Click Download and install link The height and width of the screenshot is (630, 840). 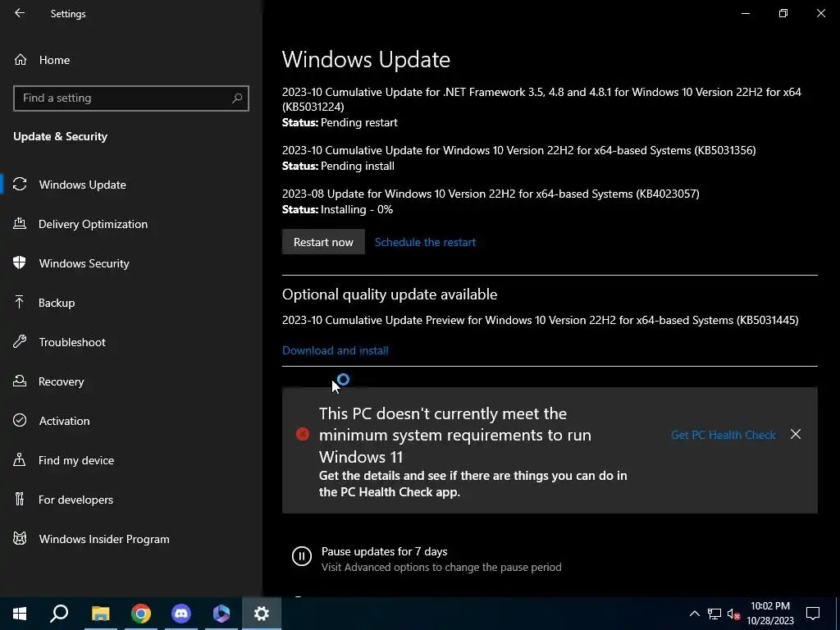tap(336, 350)
